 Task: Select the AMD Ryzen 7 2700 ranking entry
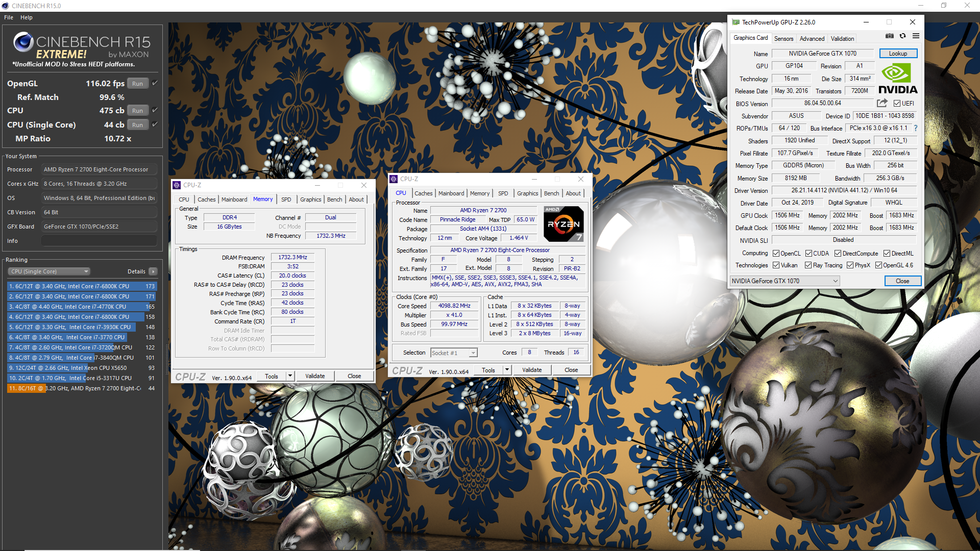pos(82,388)
